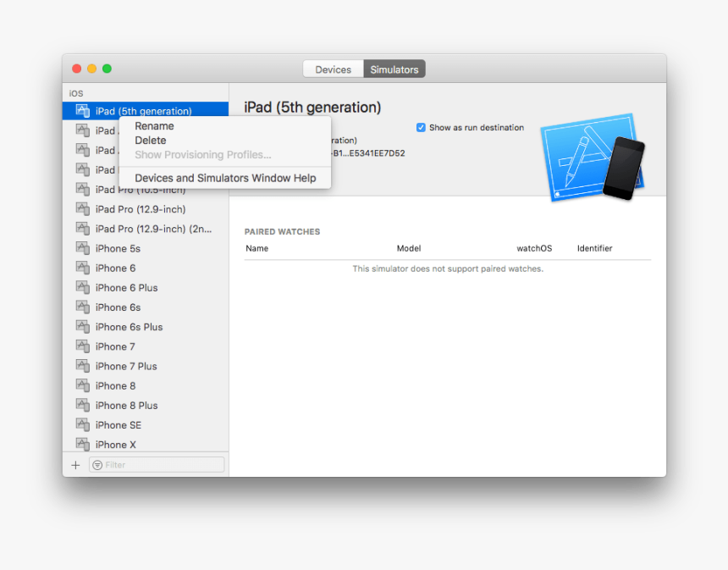Viewport: 728px width, 570px height.
Task: Click the device icon beside iPad Pro (12.9-inch)
Action: click(x=82, y=208)
